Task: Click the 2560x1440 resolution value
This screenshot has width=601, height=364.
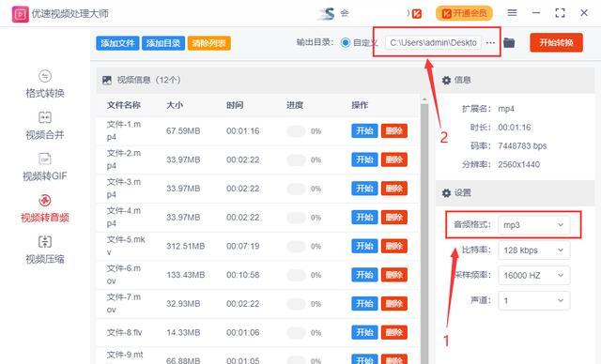Action: [518, 164]
